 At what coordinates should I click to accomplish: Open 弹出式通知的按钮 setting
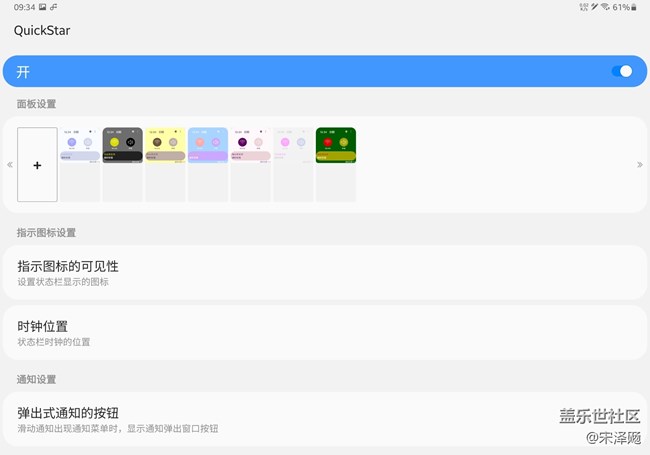click(325, 419)
